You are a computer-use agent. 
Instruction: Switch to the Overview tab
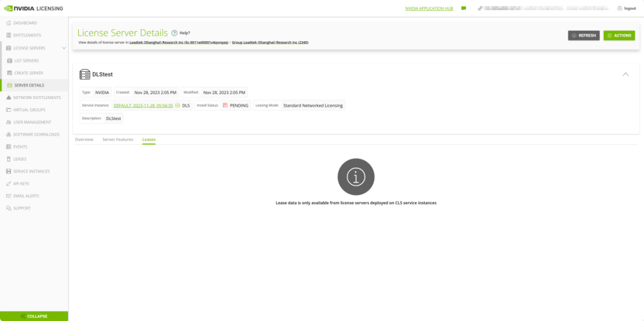click(x=84, y=140)
